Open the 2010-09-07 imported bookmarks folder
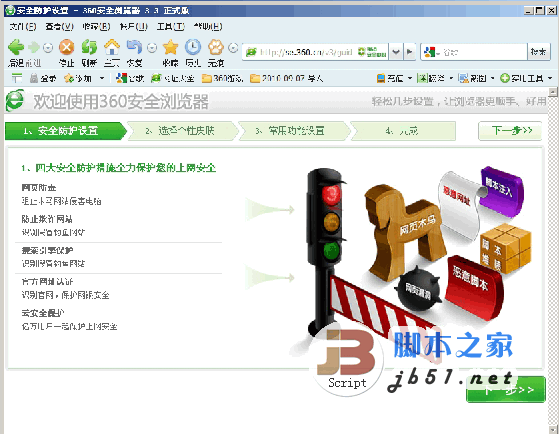559x434 pixels. click(x=287, y=78)
